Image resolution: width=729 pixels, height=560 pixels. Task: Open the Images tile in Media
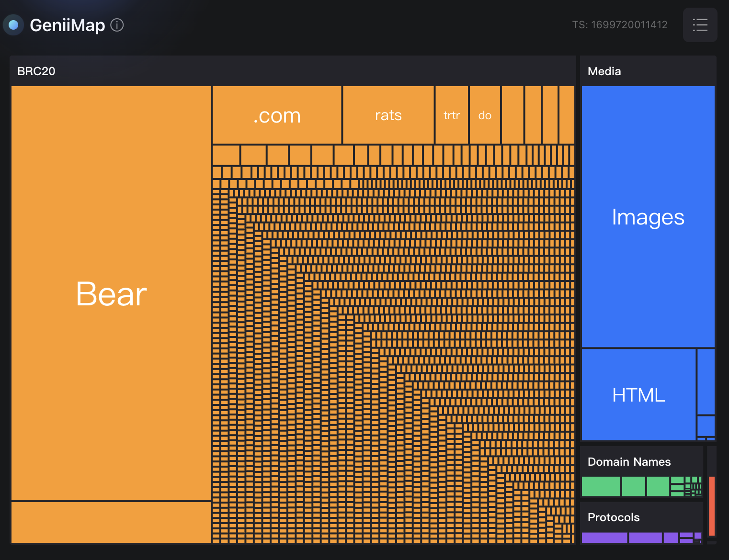click(x=648, y=217)
